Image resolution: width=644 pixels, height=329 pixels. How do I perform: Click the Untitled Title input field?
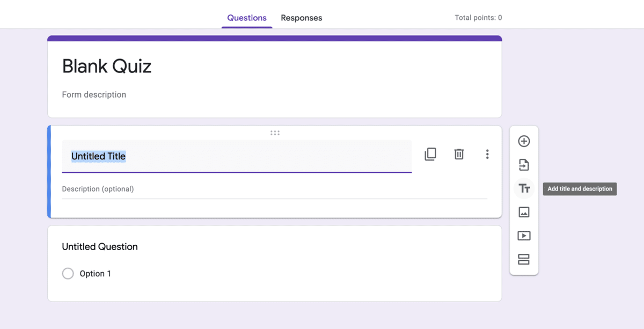[x=237, y=156]
